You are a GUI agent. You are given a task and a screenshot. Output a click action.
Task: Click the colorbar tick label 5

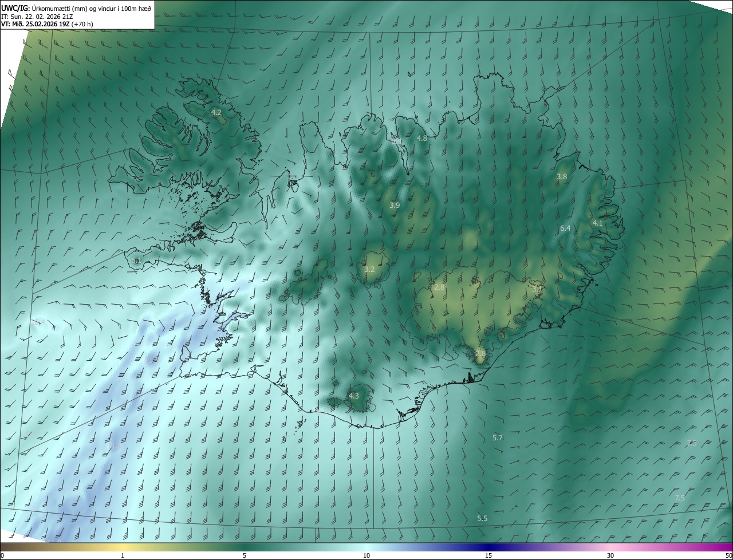(x=245, y=555)
